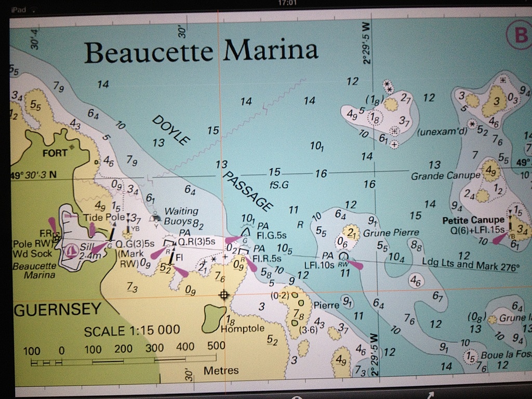Tap the PASSAGE label on the chart
Screen dimensions: 532x399
[x=248, y=191]
